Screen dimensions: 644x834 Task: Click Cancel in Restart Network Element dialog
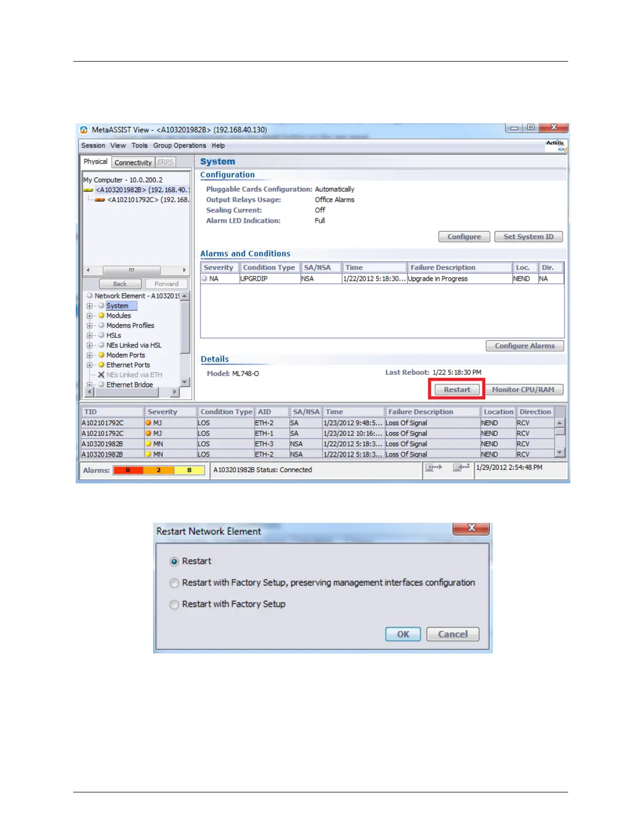[x=452, y=634]
